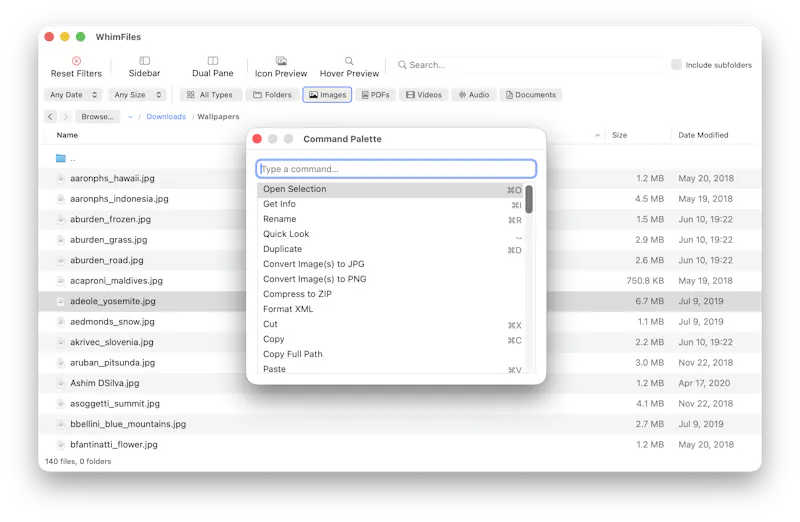
Task: Focus the Search field
Action: 528,65
